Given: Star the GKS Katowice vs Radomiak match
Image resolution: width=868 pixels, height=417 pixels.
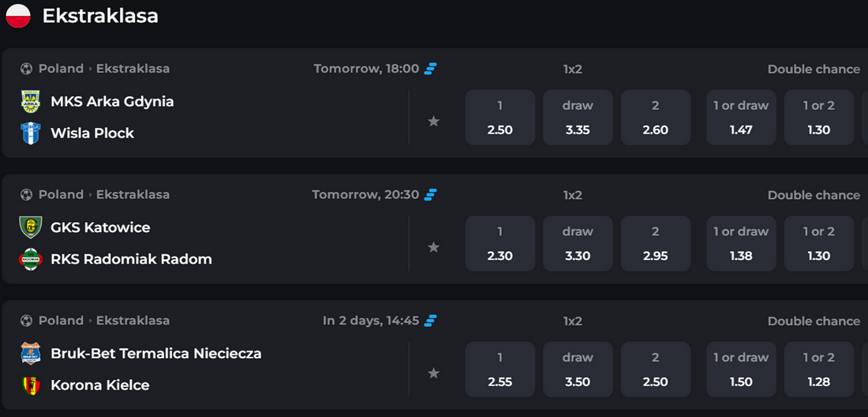Looking at the screenshot, I should point(433,247).
